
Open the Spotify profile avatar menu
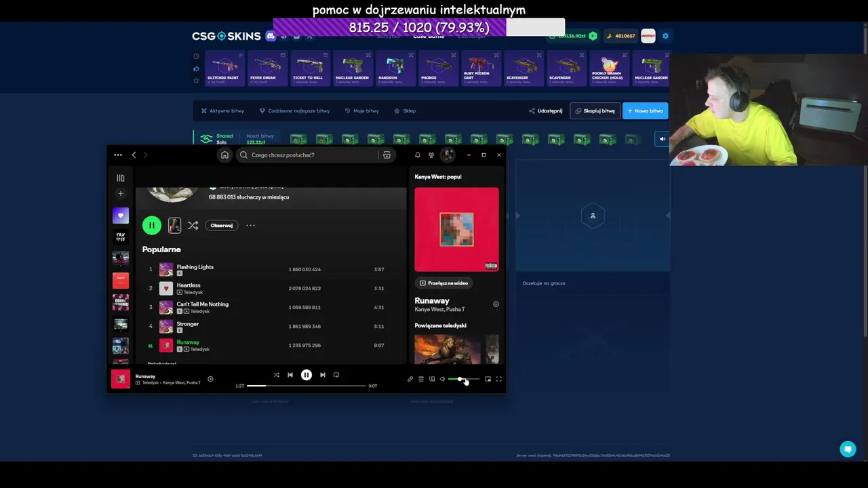(x=448, y=155)
